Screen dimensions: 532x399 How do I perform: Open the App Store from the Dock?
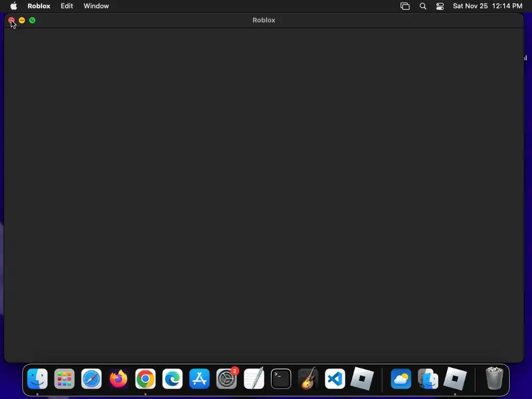(x=199, y=379)
